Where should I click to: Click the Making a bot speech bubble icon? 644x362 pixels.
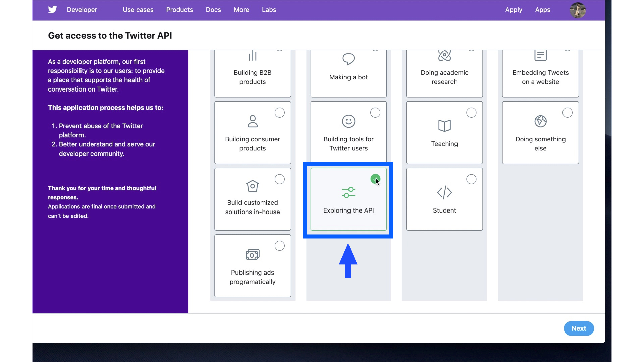click(x=348, y=59)
